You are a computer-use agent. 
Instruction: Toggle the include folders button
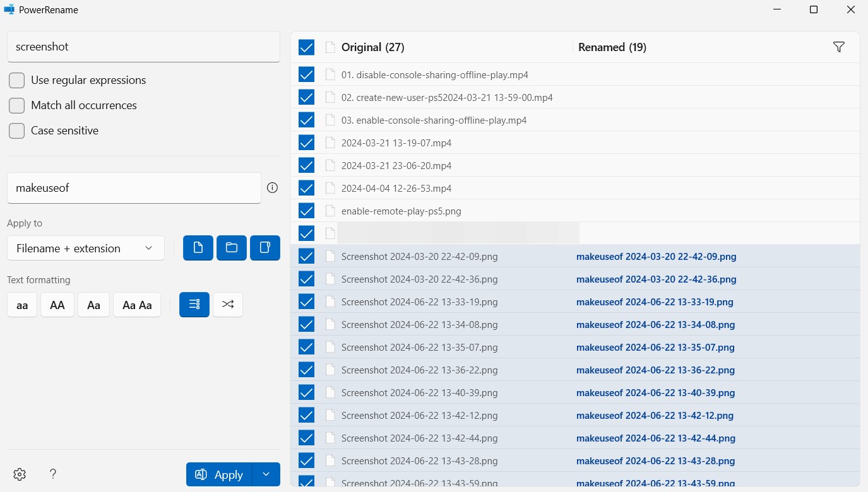tap(232, 248)
